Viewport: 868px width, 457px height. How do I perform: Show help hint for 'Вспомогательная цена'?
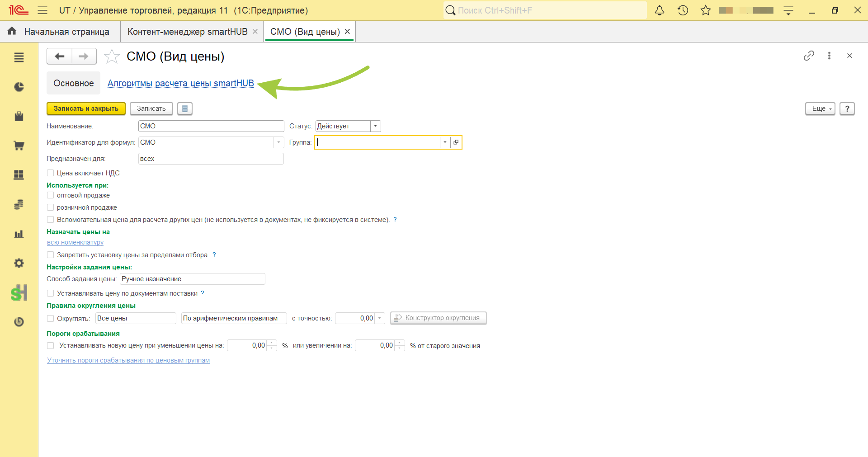pyautogui.click(x=395, y=220)
